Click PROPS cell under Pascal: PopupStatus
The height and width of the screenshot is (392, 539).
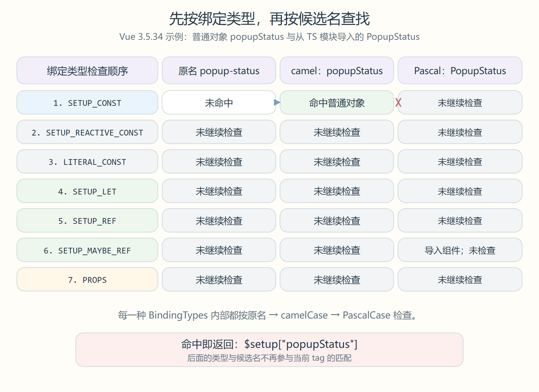(460, 279)
